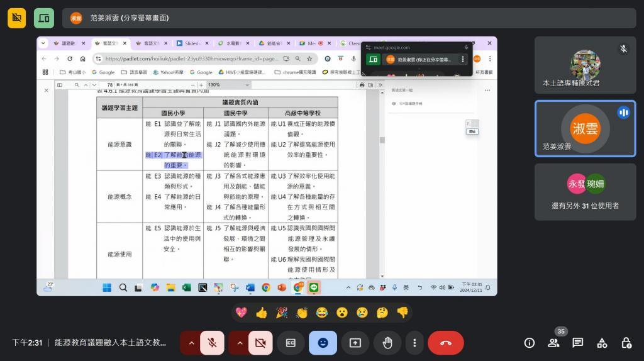Screen dimensions: 644x361
Task: Click the present screen icon
Action: pyautogui.click(x=355, y=343)
